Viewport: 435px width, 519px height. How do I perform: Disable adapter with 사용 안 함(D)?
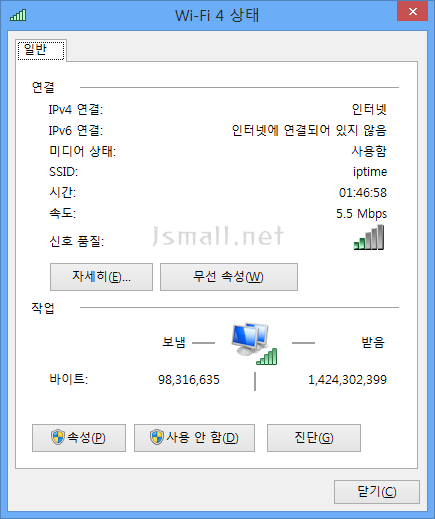pos(194,438)
